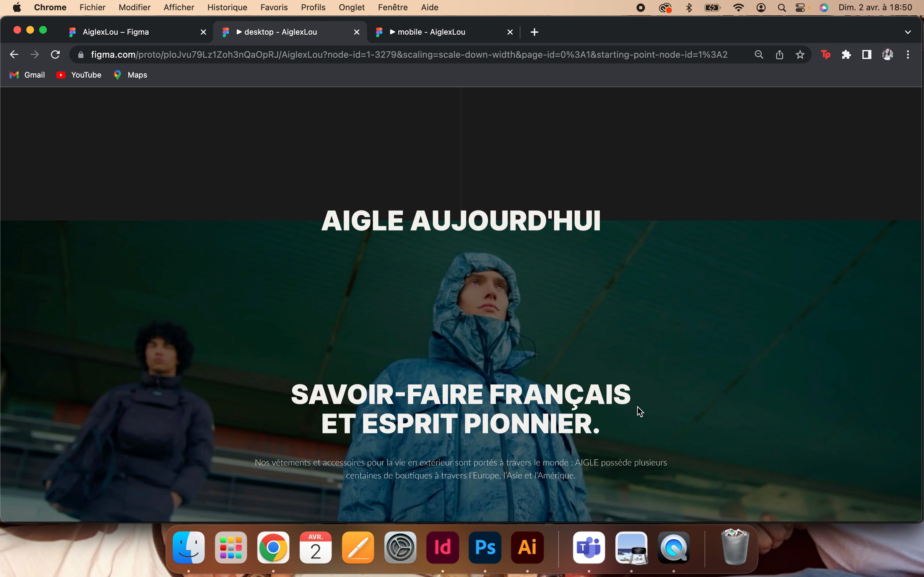The width and height of the screenshot is (924, 577).
Task: Click the Wi-Fi status menu icon
Action: coord(739,8)
